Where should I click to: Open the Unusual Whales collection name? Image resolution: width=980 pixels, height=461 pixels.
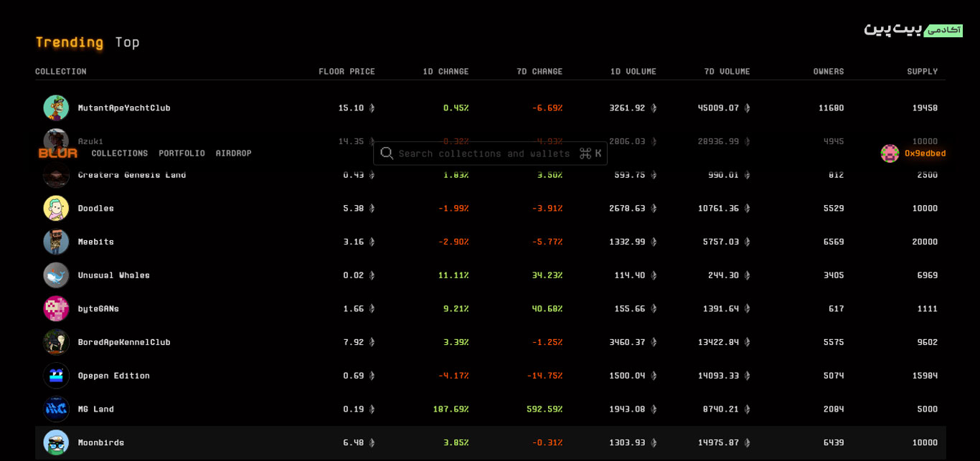point(114,275)
